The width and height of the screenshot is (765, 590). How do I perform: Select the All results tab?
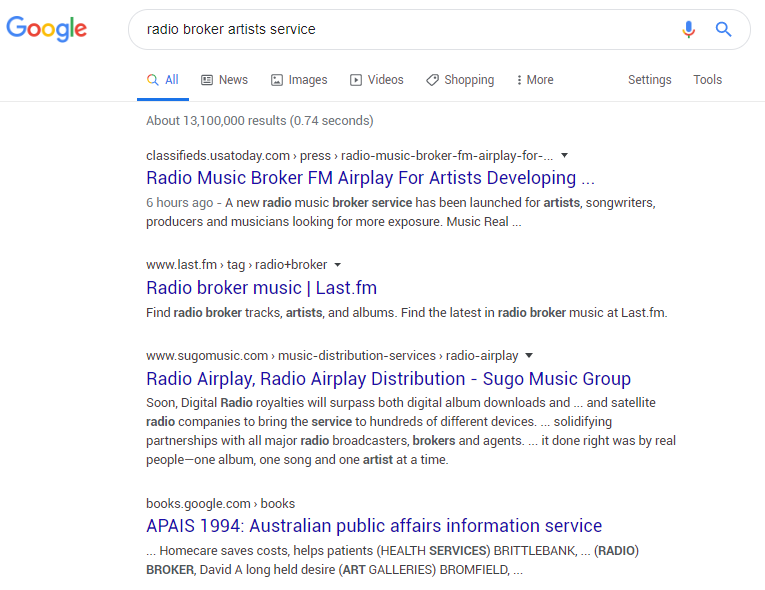pos(163,80)
